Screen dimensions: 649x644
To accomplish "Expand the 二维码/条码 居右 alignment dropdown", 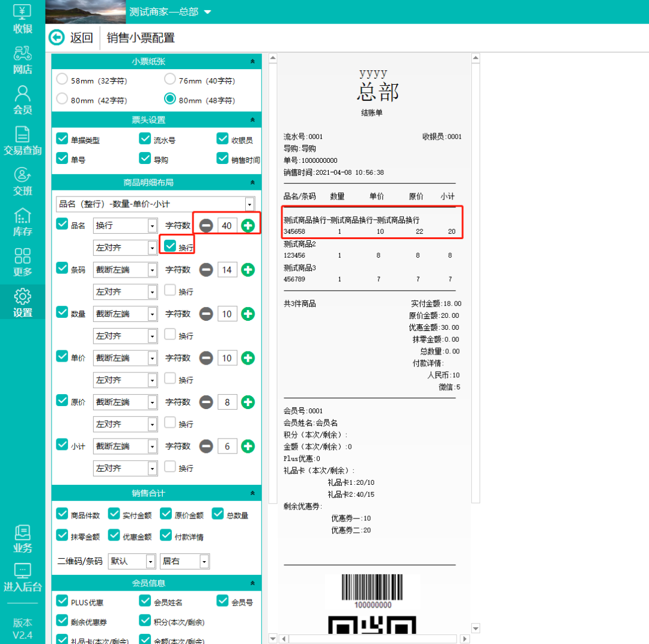I will point(204,562).
